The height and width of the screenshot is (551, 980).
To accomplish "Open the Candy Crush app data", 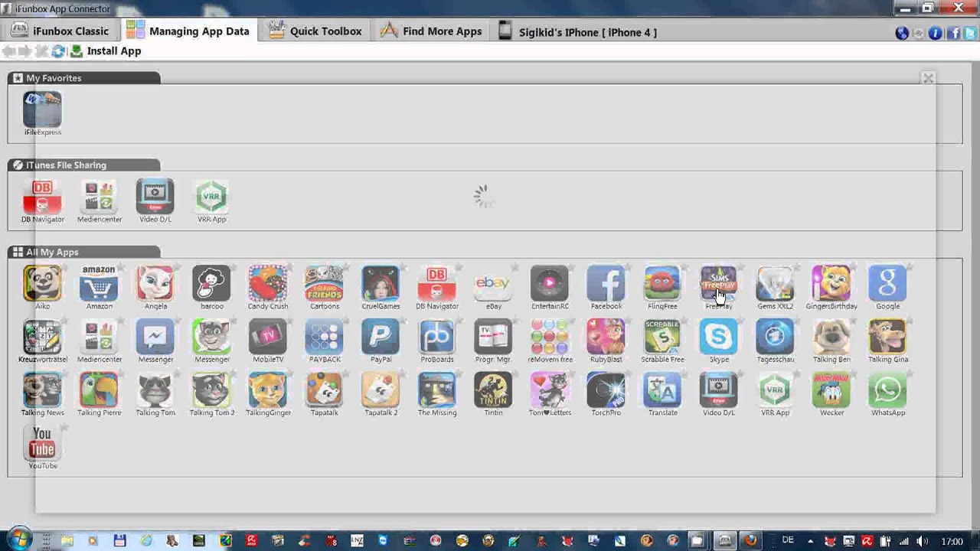I will [x=268, y=284].
